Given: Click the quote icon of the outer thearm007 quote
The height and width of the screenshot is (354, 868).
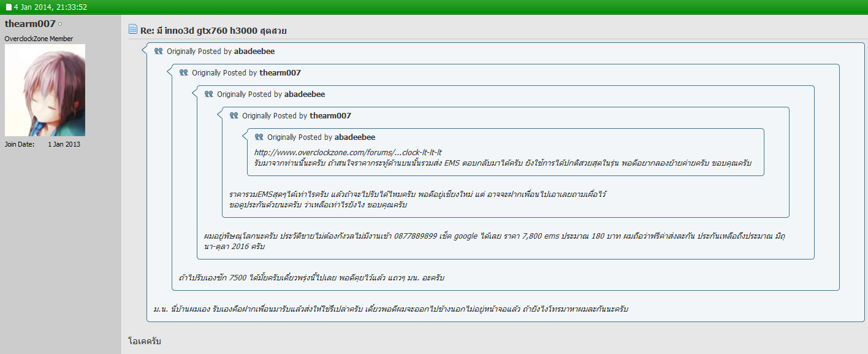Looking at the screenshot, I should [184, 72].
